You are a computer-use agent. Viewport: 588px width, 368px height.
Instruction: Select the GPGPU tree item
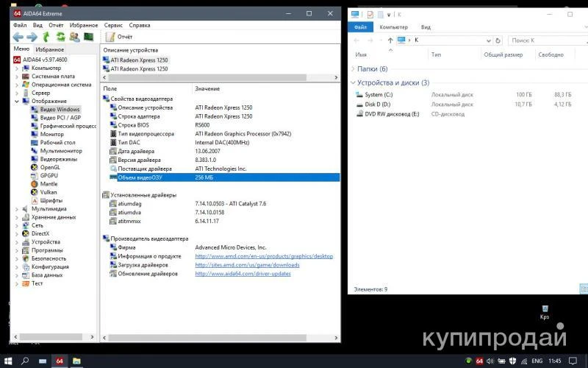tap(49, 175)
